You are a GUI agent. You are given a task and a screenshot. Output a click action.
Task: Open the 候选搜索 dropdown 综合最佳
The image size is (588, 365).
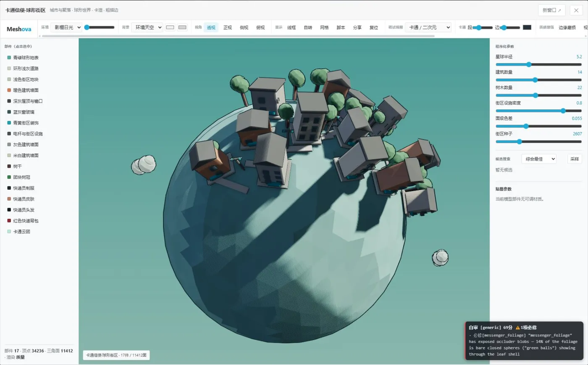click(x=539, y=159)
